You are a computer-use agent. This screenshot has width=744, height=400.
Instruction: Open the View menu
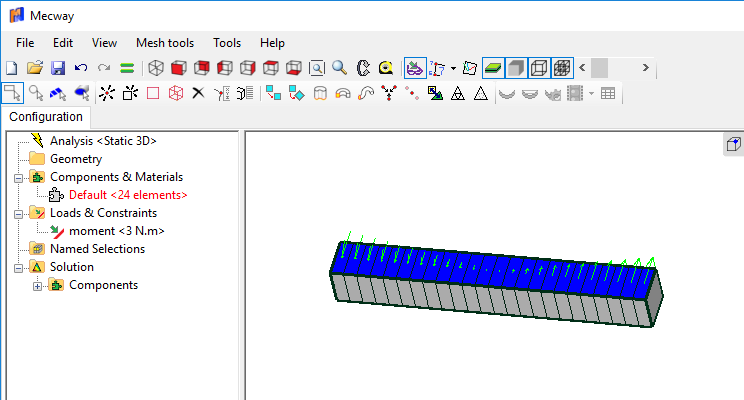(x=104, y=43)
